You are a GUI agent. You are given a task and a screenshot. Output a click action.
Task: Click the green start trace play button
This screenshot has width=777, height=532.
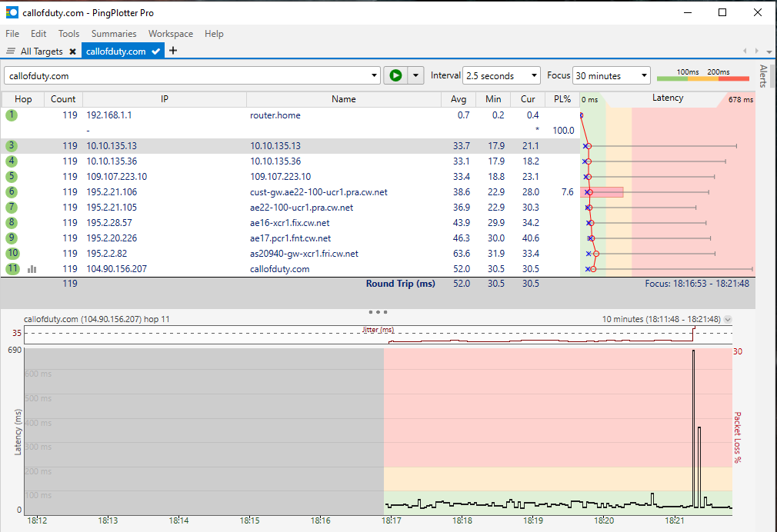pos(395,75)
